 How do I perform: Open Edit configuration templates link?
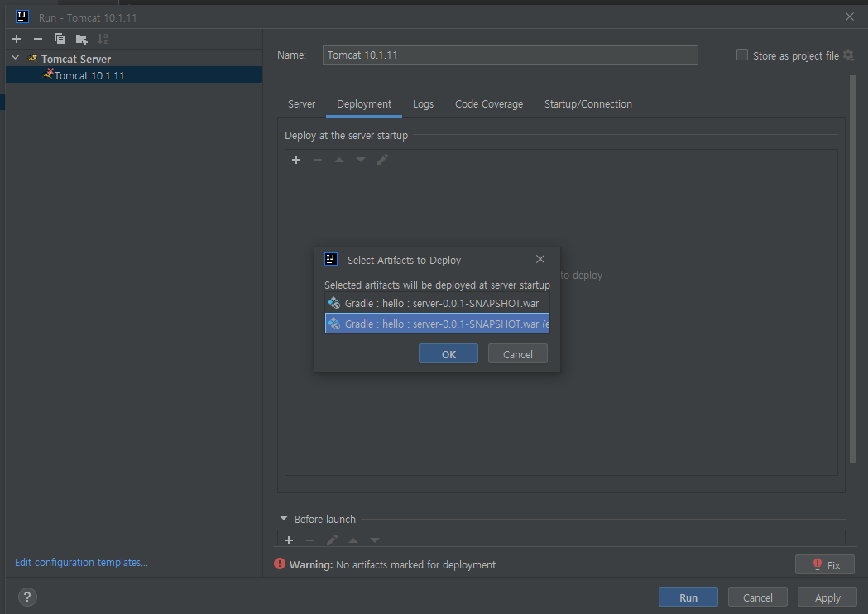pos(81,562)
